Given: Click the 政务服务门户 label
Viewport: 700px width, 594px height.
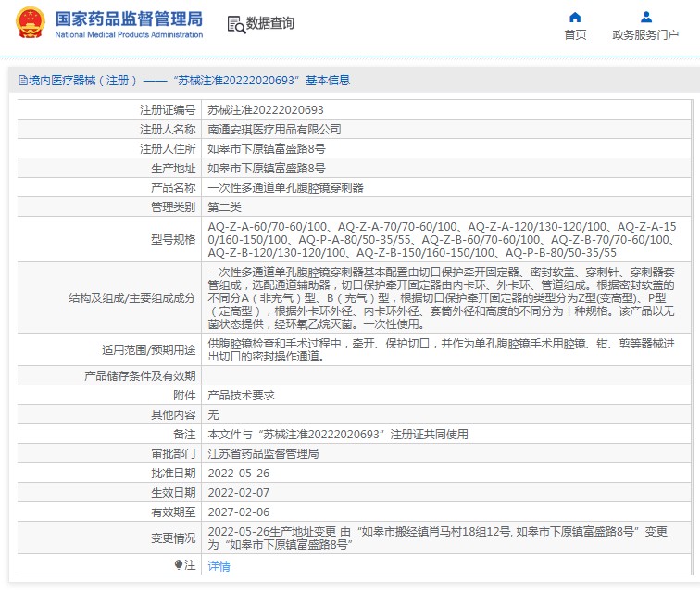Looking at the screenshot, I should pos(645,35).
